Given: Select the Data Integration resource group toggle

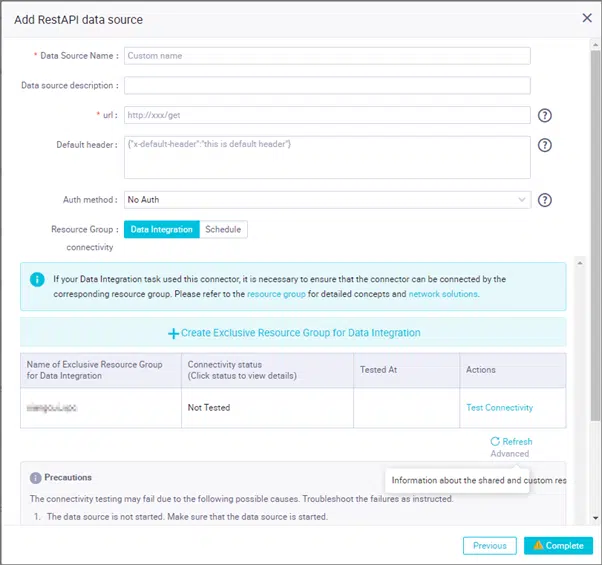Looking at the screenshot, I should [x=161, y=229].
